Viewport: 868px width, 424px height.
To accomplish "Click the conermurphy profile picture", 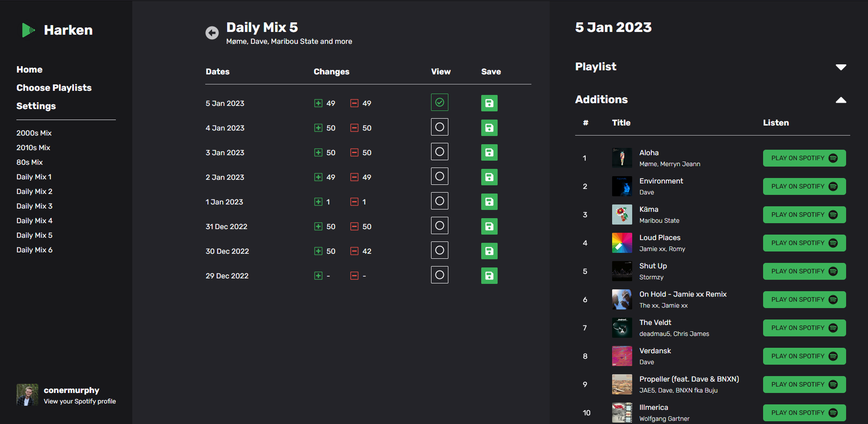I will 27,395.
